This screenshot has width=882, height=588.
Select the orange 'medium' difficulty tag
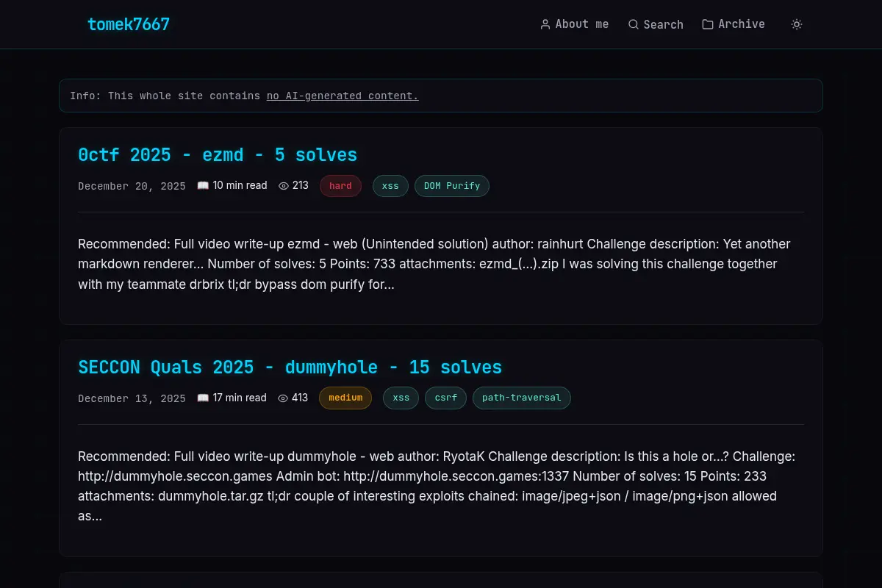345,398
